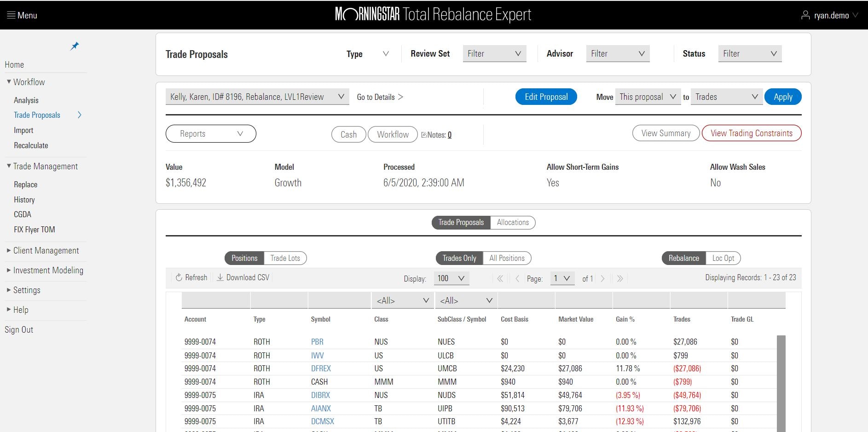
Task: Click the pin sidebar icon
Action: 75,46
